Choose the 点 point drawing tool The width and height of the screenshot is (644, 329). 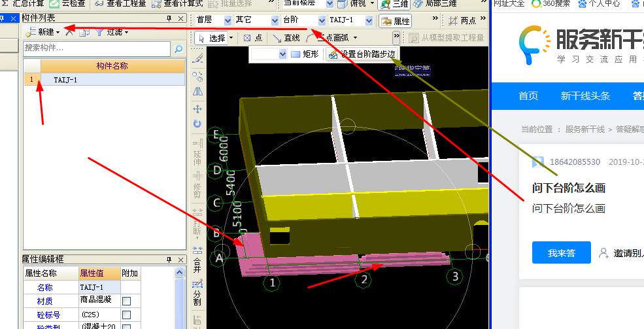[252, 38]
